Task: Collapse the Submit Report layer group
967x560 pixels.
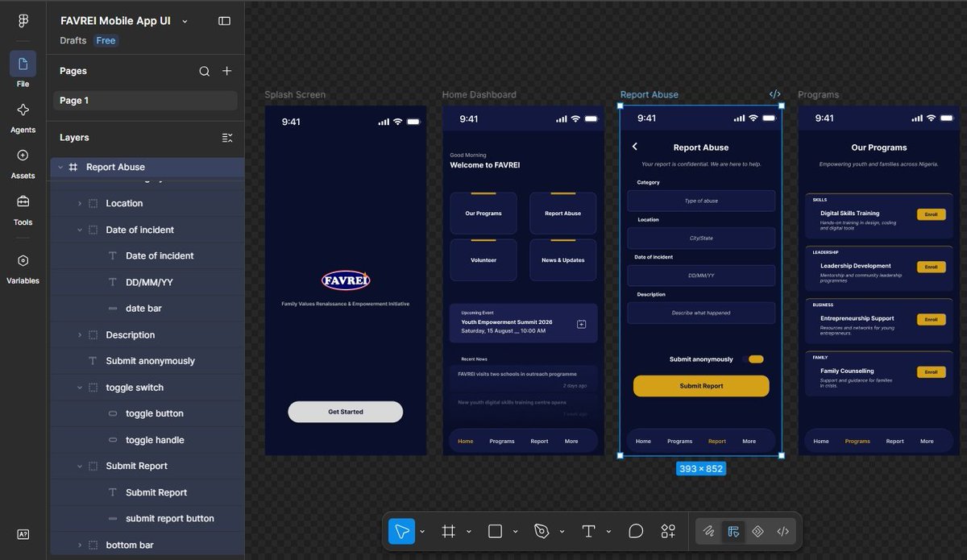Action: tap(80, 467)
